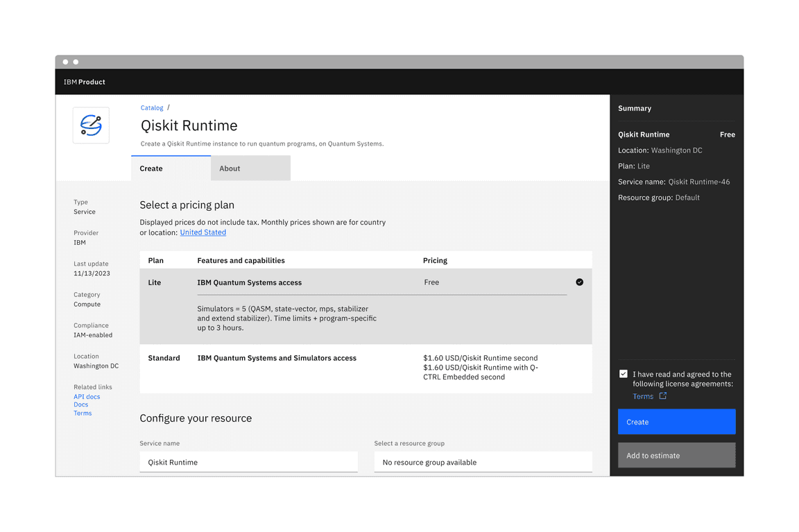Click the Qiskit Runtime product logo icon
799x532 pixels.
tap(91, 126)
